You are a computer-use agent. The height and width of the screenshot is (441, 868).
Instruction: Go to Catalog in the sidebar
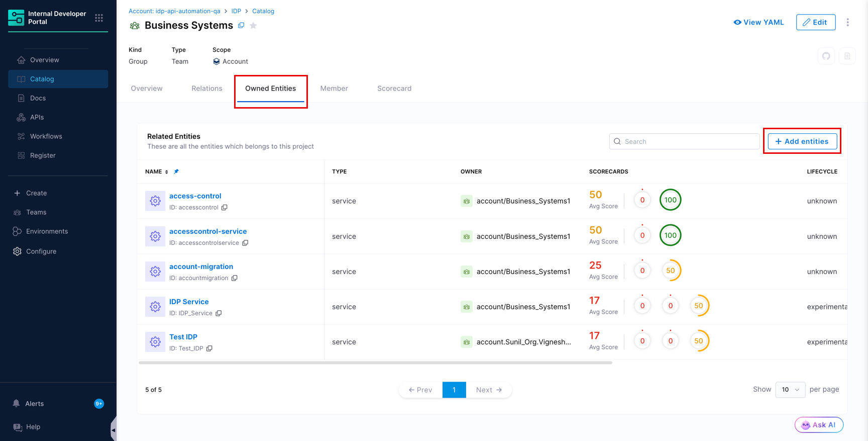(58, 79)
